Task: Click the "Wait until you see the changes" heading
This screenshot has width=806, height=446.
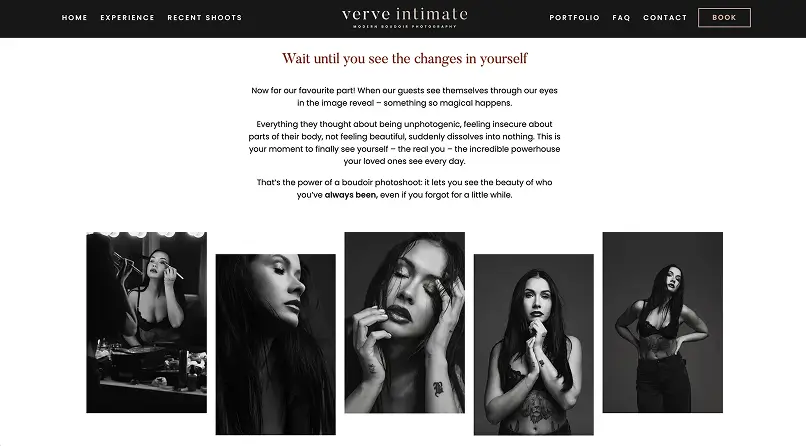Action: tap(405, 59)
